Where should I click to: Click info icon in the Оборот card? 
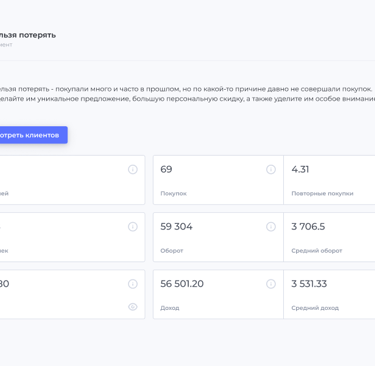pyautogui.click(x=271, y=227)
